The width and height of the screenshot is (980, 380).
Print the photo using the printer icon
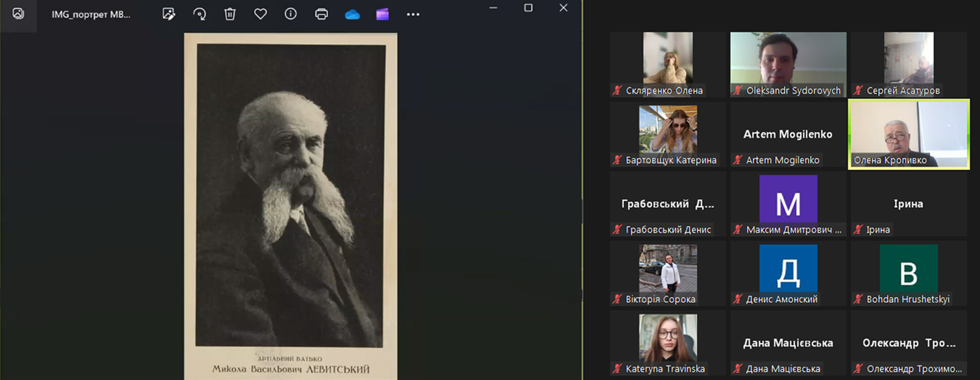pos(321,14)
